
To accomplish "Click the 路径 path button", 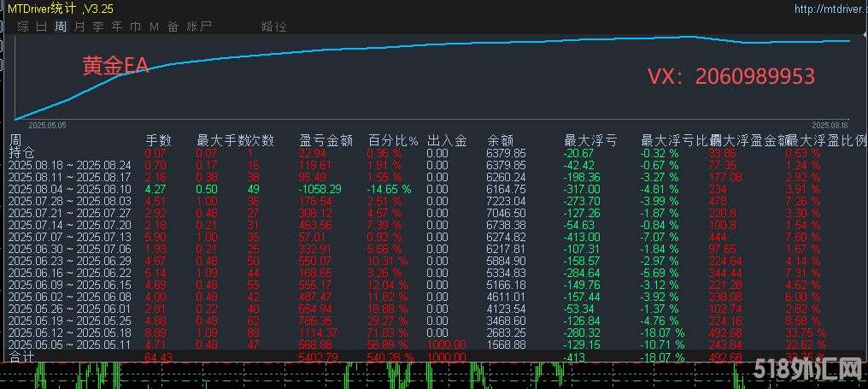I will click(x=274, y=27).
